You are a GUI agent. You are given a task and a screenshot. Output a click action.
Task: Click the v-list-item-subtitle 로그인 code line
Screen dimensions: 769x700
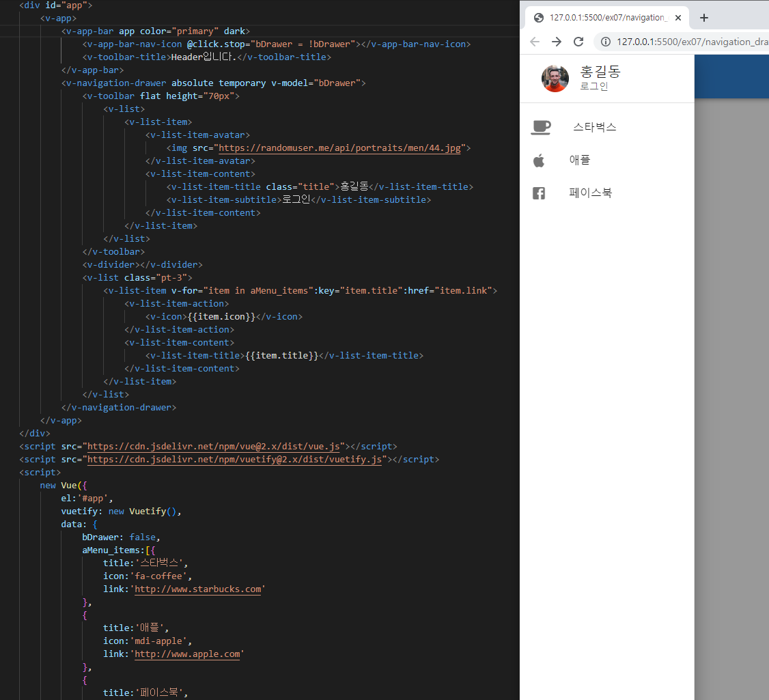point(298,200)
